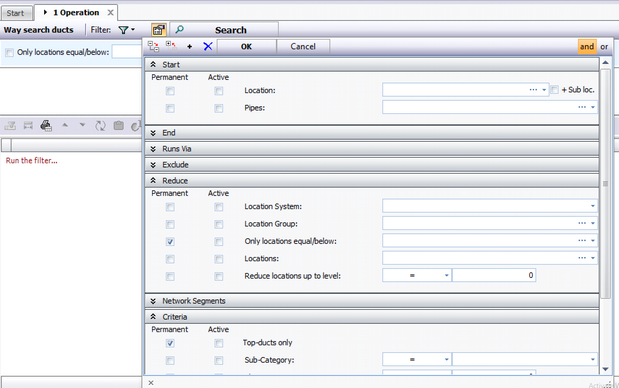Enable Only locations equal/below in left pane
Viewport: 619px width, 388px height.
[x=9, y=52]
